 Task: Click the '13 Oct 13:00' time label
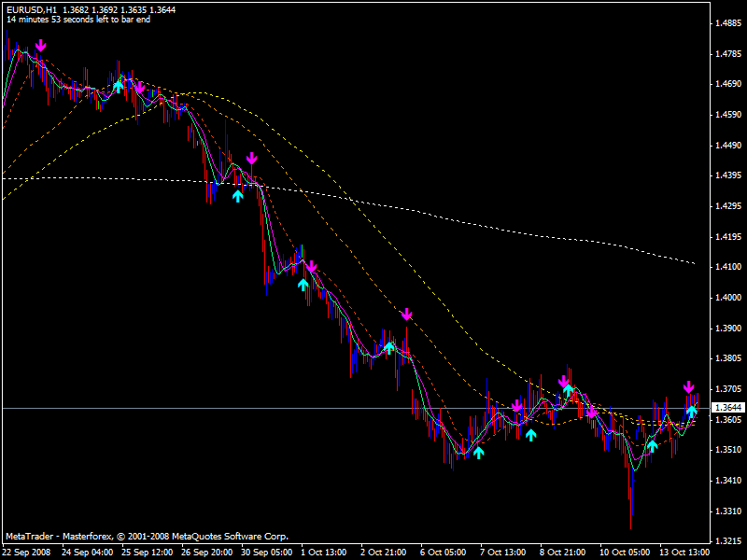tap(684, 553)
